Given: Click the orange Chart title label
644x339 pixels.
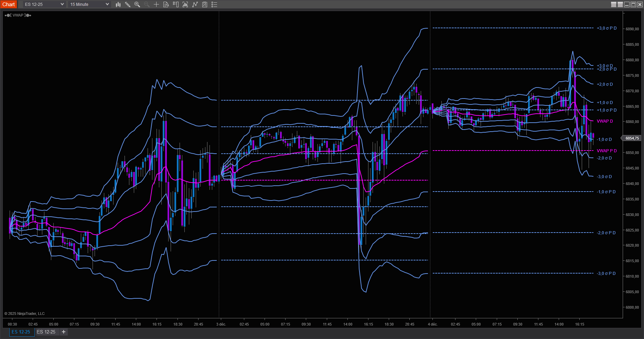Looking at the screenshot, I should coord(9,4).
